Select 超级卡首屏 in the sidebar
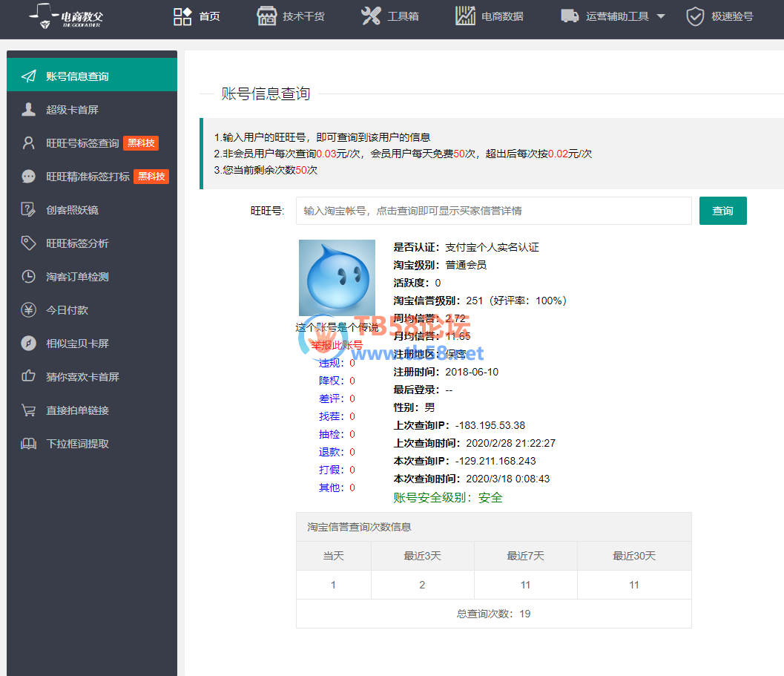 pos(92,110)
